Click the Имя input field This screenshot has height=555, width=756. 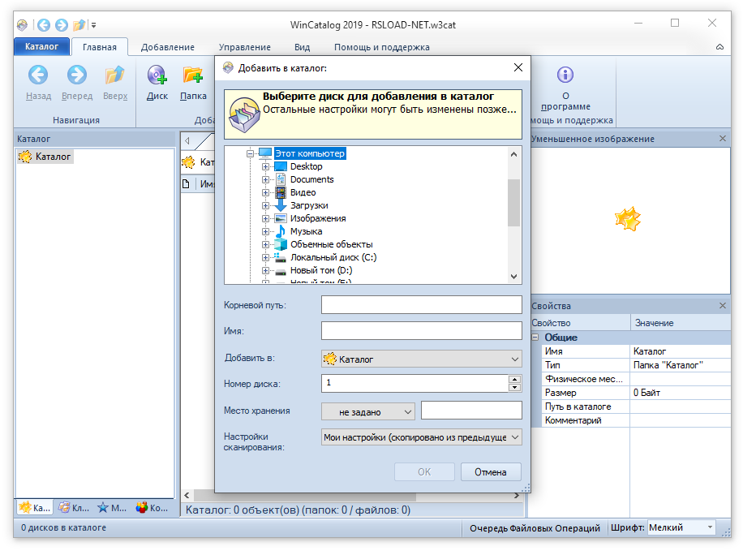pyautogui.click(x=421, y=331)
